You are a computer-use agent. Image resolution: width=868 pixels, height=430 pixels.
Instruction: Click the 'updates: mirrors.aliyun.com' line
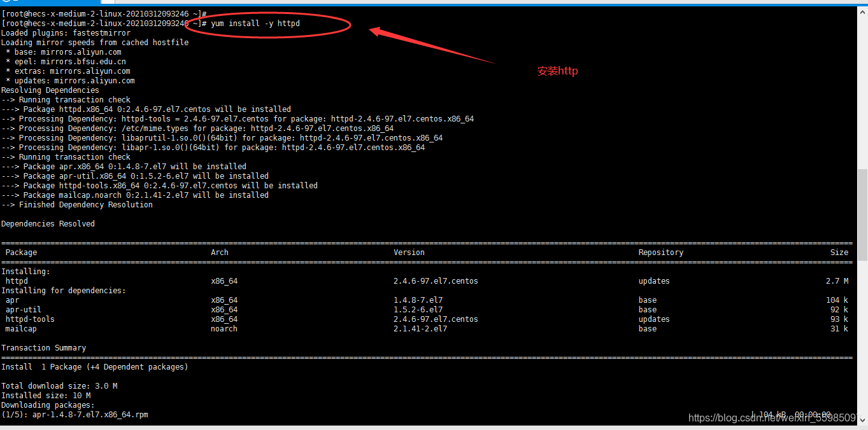click(x=70, y=81)
